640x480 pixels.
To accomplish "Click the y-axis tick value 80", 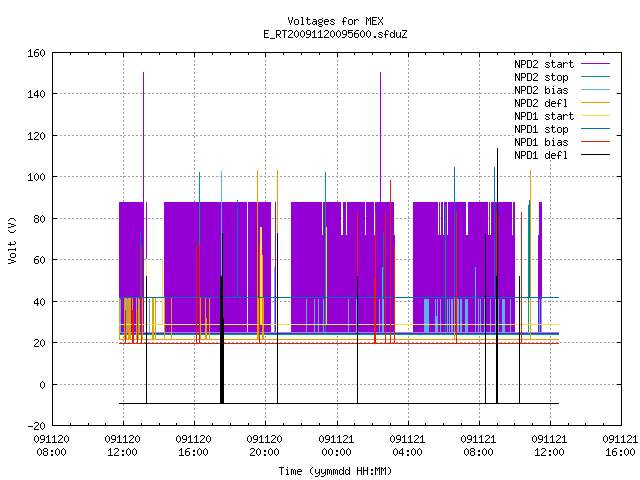I will click(x=39, y=219).
